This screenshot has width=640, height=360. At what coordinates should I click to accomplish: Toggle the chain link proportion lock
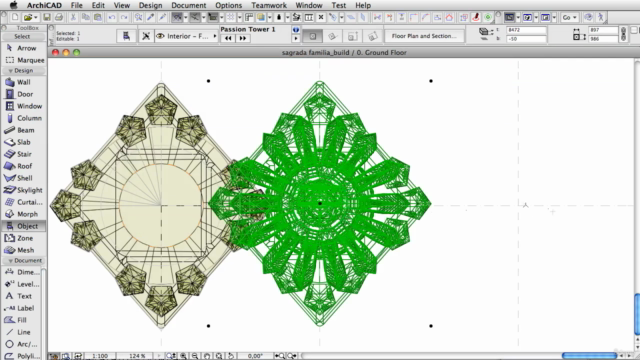tap(623, 34)
